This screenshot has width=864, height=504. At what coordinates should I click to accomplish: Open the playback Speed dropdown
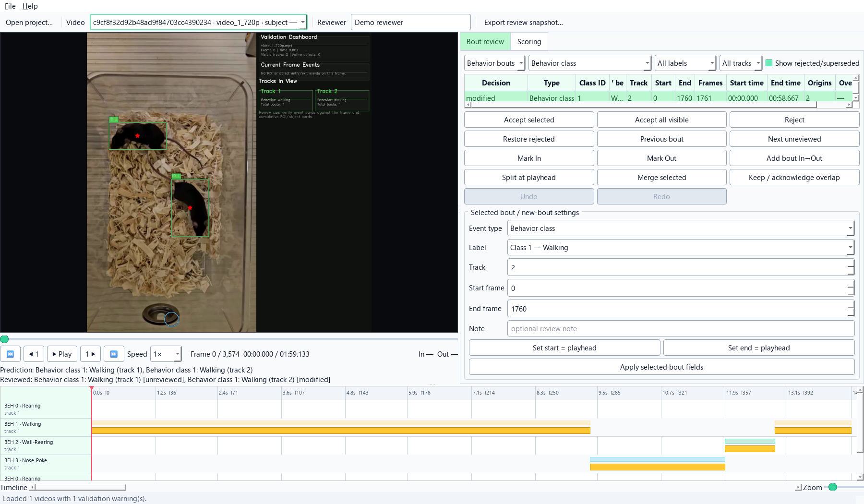point(166,354)
